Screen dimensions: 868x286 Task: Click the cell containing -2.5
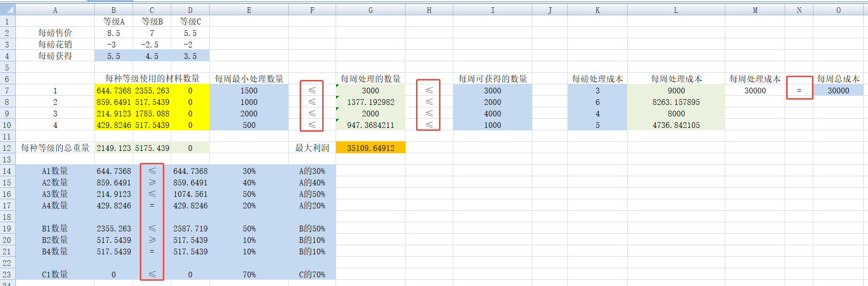[152, 45]
